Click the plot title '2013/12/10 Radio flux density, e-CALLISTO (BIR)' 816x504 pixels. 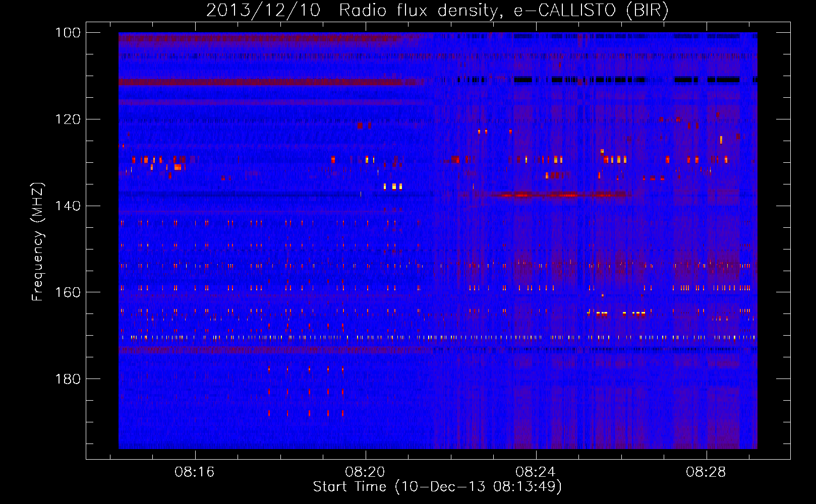point(437,11)
